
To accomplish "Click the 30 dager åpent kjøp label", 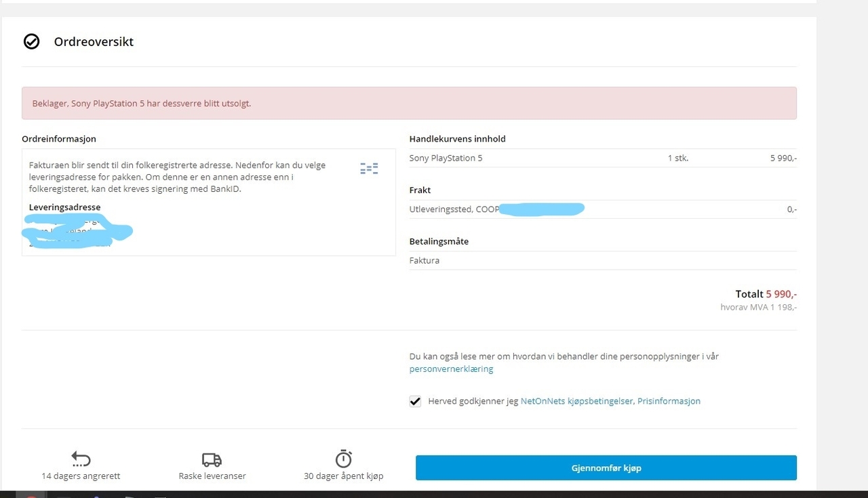I will [344, 476].
